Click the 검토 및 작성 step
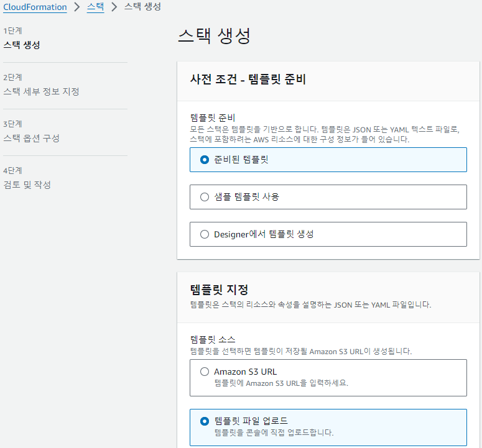This screenshot has height=448, width=482. coord(27,185)
